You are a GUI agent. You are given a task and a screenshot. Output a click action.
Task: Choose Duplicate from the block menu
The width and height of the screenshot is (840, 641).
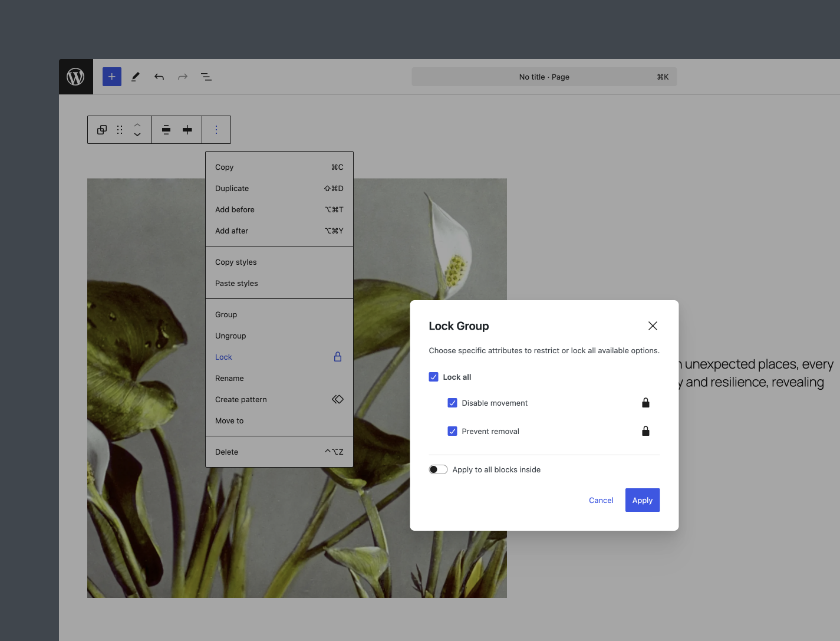(x=279, y=189)
